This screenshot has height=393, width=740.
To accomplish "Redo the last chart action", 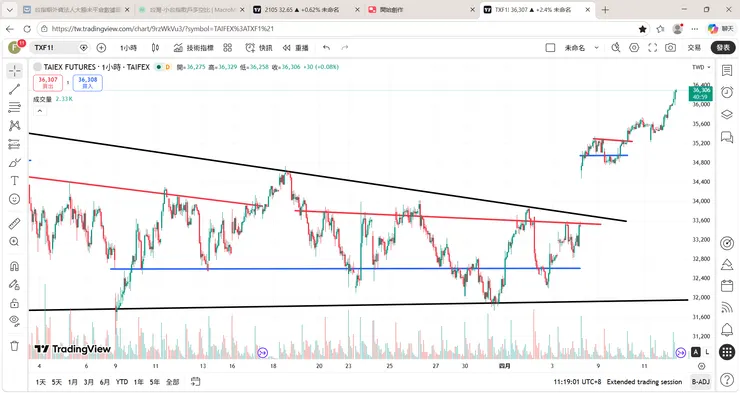I will coord(345,48).
